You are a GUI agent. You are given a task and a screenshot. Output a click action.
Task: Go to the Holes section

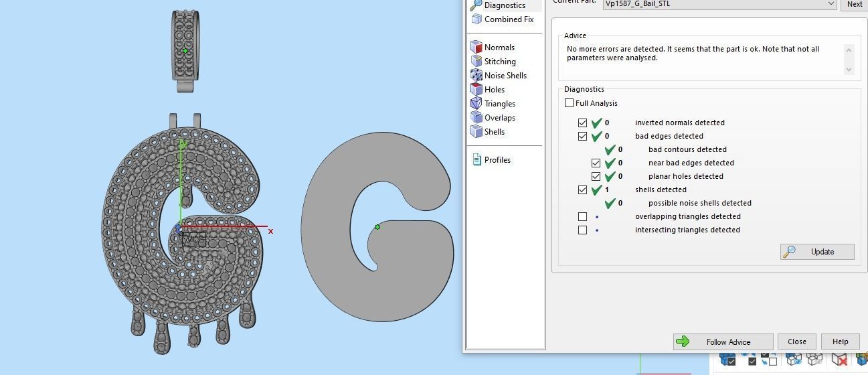pos(495,90)
